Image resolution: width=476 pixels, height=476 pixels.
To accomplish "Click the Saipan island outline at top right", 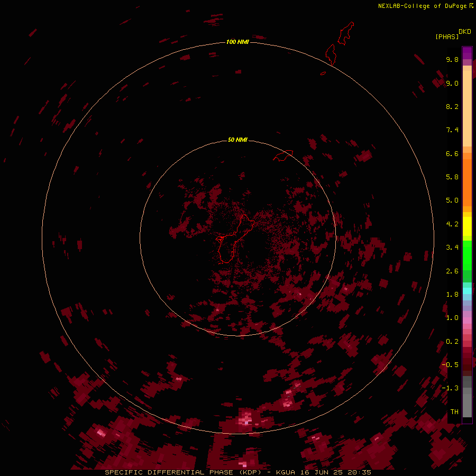I will (x=345, y=33).
